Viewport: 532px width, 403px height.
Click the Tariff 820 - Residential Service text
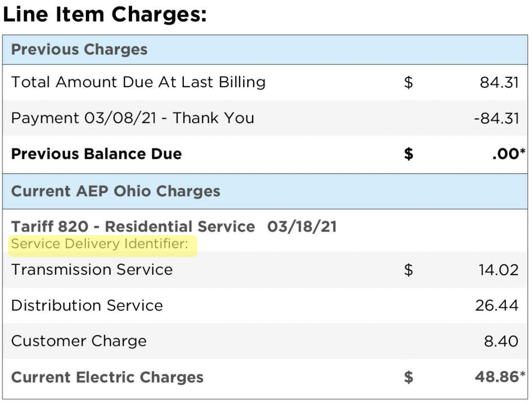click(x=133, y=227)
